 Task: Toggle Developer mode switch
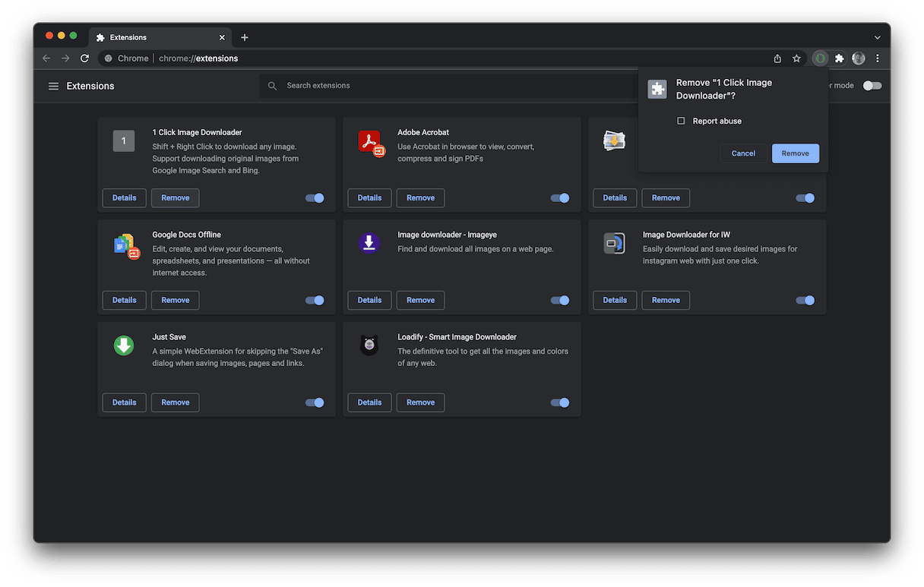(x=872, y=86)
